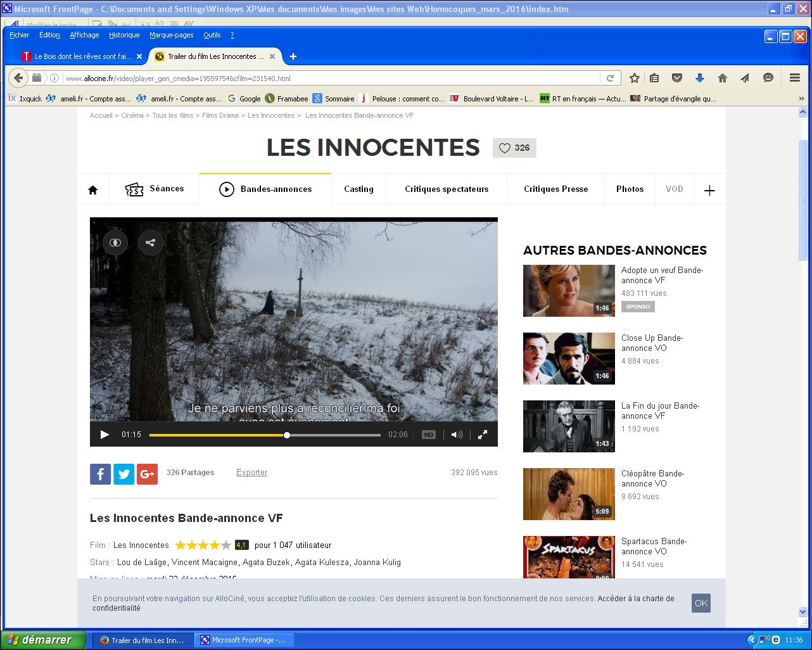Go back with the Firefox back arrow
The height and width of the screenshot is (650, 812).
(18, 78)
